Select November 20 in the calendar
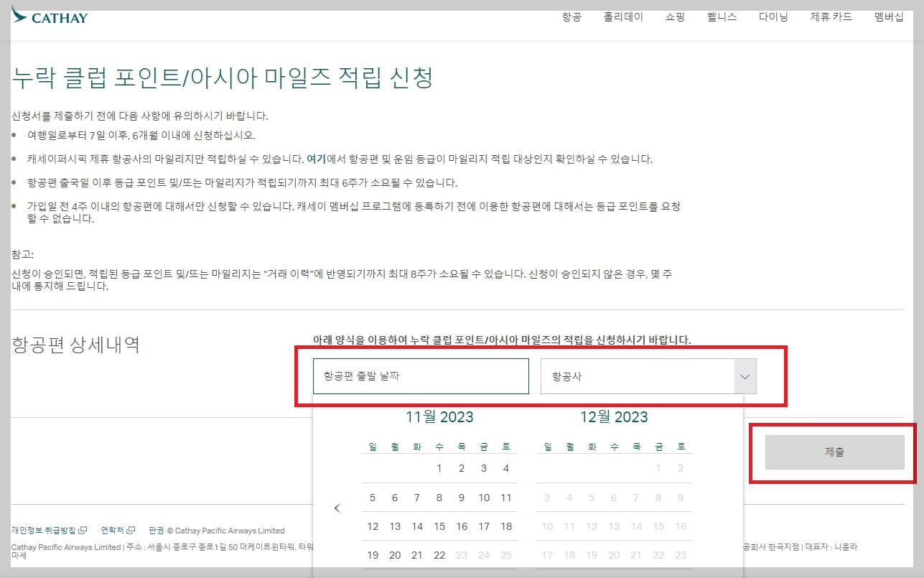924x578 pixels. pos(395,555)
